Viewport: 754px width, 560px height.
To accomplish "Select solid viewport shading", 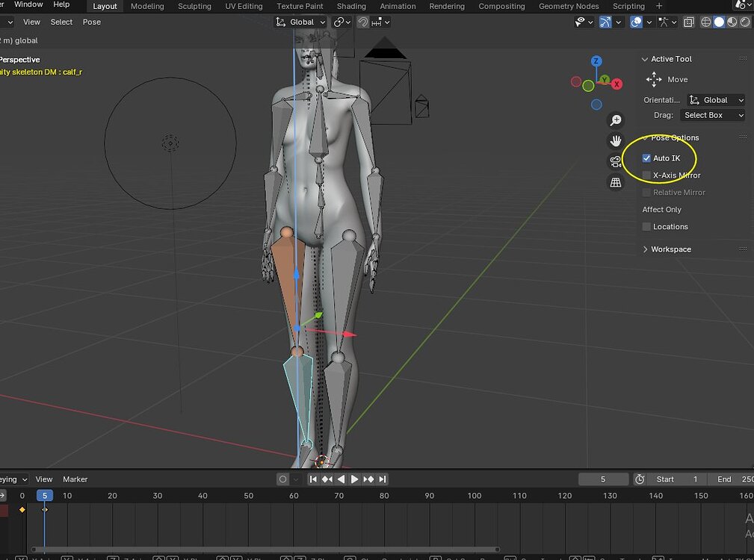I will click(x=719, y=22).
